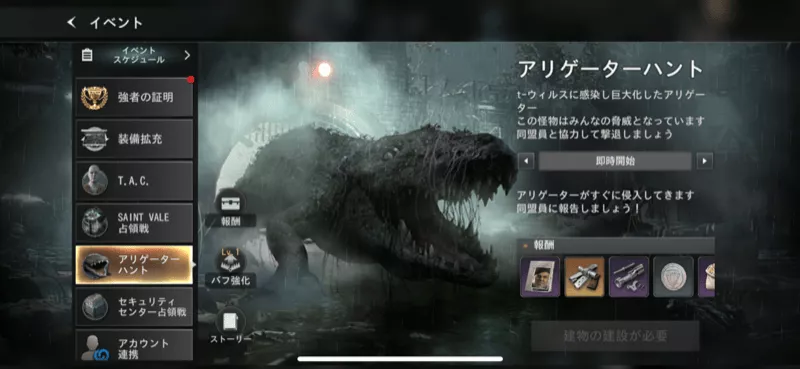Select the SAINT VALE 占領戦 event tab
The image size is (800, 369).
click(x=134, y=223)
